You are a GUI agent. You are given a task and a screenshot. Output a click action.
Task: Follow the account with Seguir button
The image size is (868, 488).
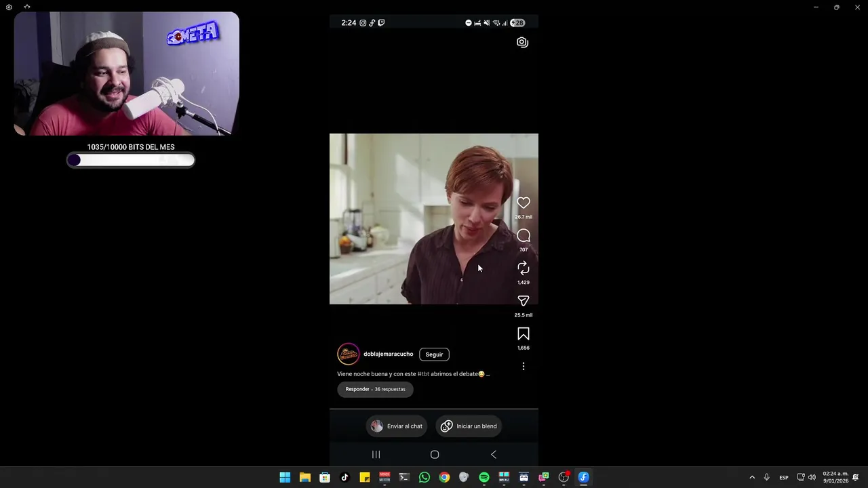(434, 354)
